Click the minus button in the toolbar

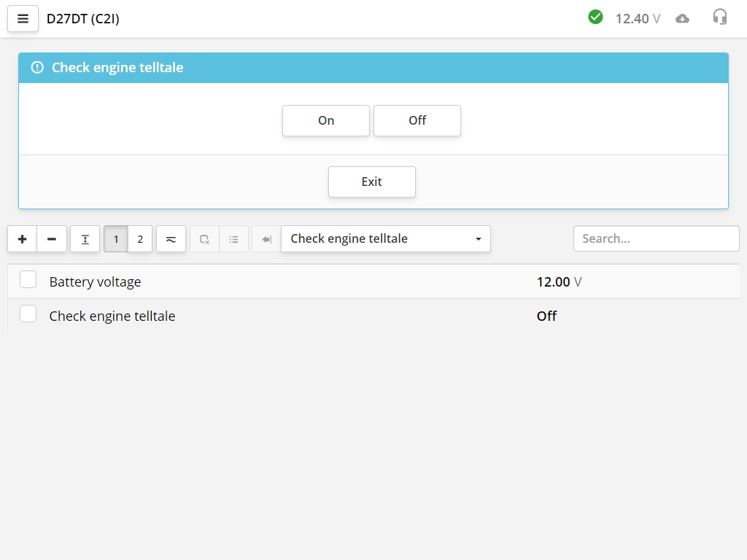pos(52,239)
